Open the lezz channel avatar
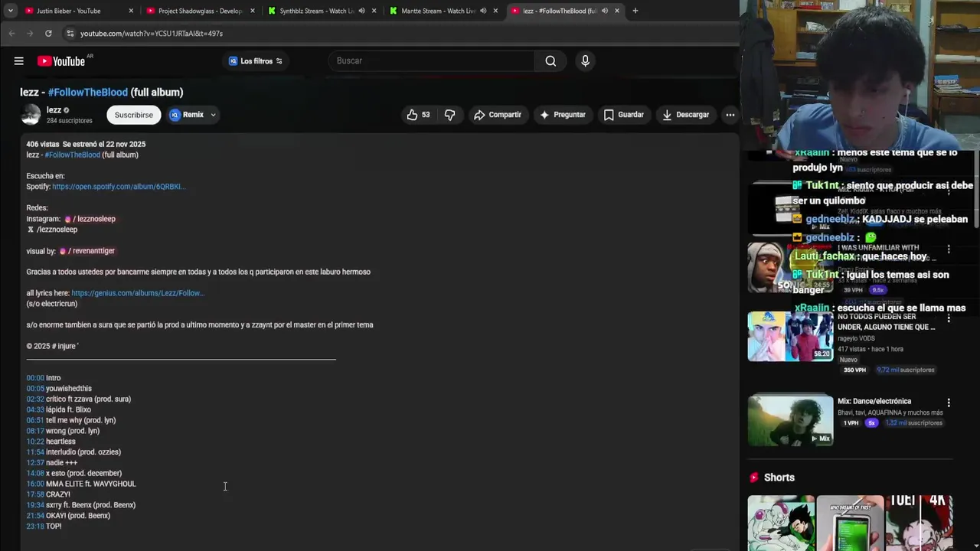The height and width of the screenshot is (551, 980). (31, 115)
